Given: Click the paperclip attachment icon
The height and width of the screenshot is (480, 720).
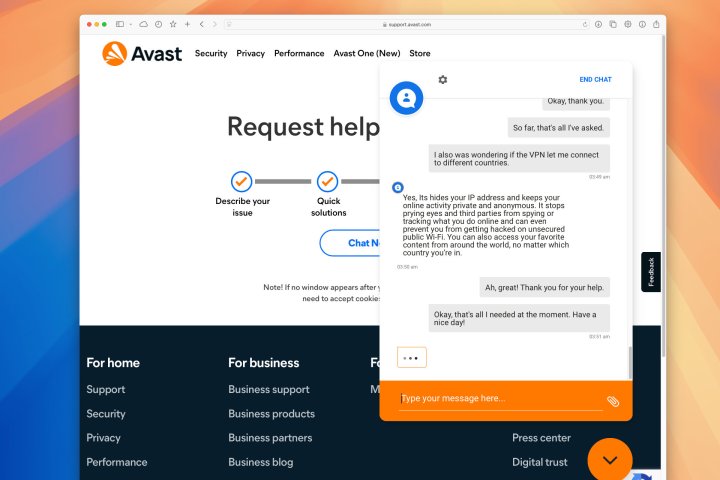Looking at the screenshot, I should click(613, 401).
